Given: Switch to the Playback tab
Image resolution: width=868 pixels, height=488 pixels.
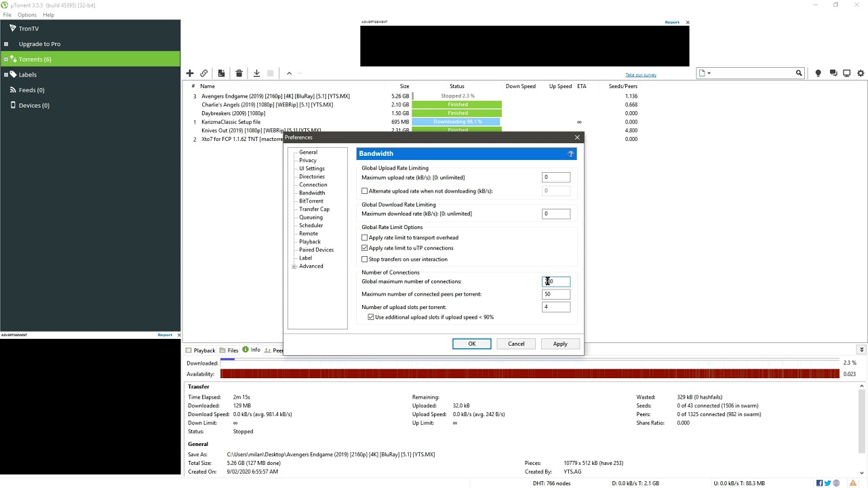Looking at the screenshot, I should pos(201,350).
